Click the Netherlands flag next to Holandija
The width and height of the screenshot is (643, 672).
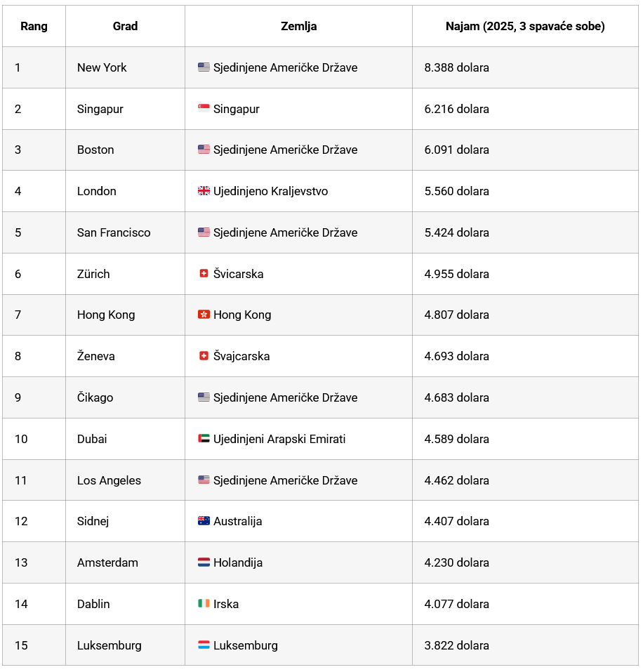pos(204,562)
